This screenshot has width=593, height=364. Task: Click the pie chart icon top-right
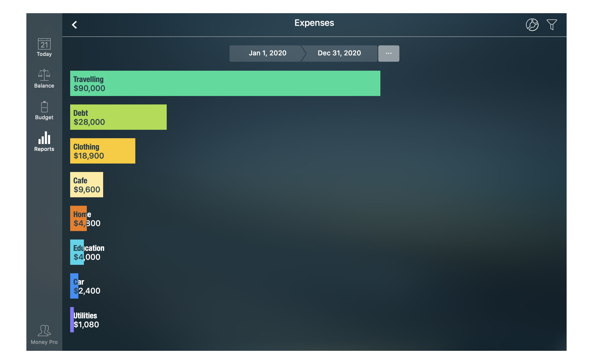pyautogui.click(x=532, y=24)
